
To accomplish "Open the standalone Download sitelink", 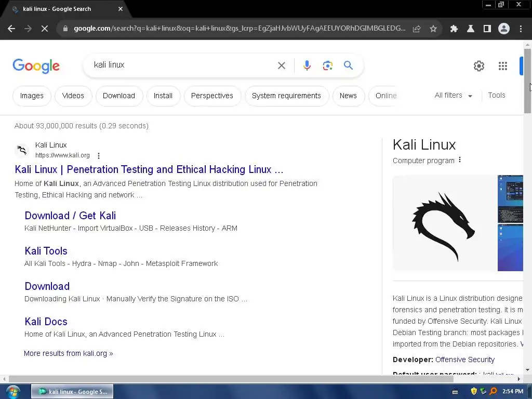I will point(47,286).
